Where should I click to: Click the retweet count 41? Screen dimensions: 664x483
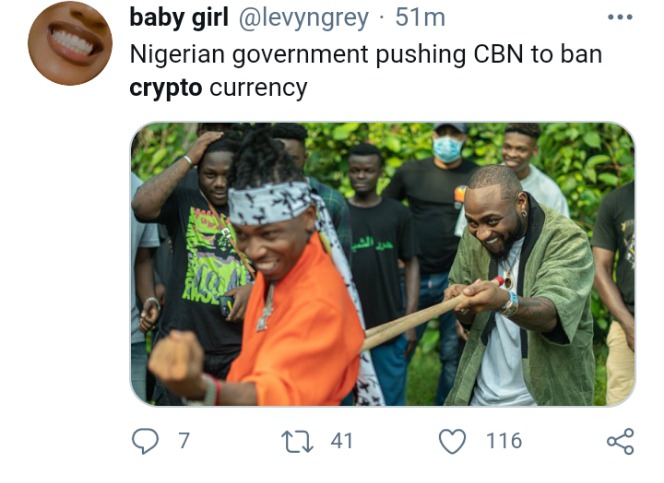[x=341, y=441]
